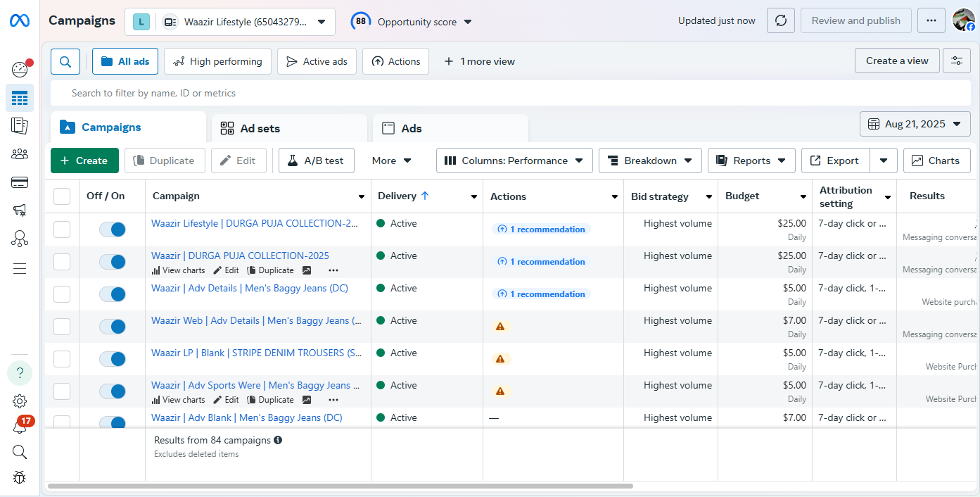Open the More dropdown in toolbar
The image size is (980, 497).
point(391,161)
